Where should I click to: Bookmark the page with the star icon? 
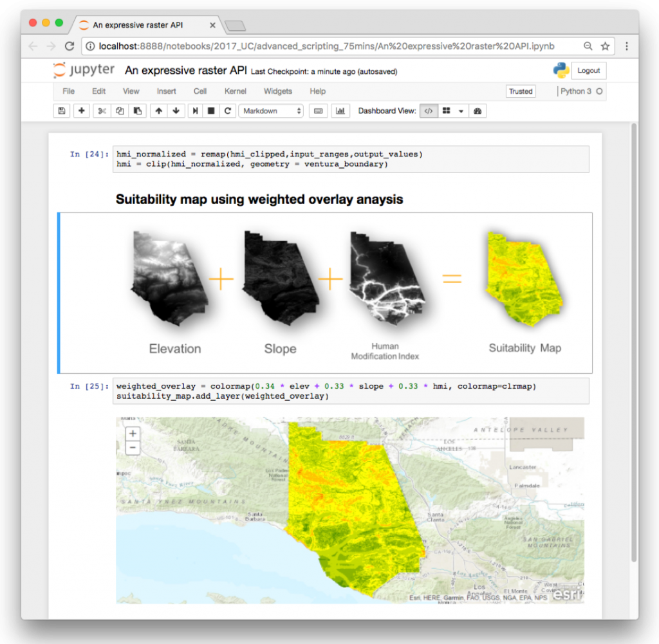pos(605,46)
